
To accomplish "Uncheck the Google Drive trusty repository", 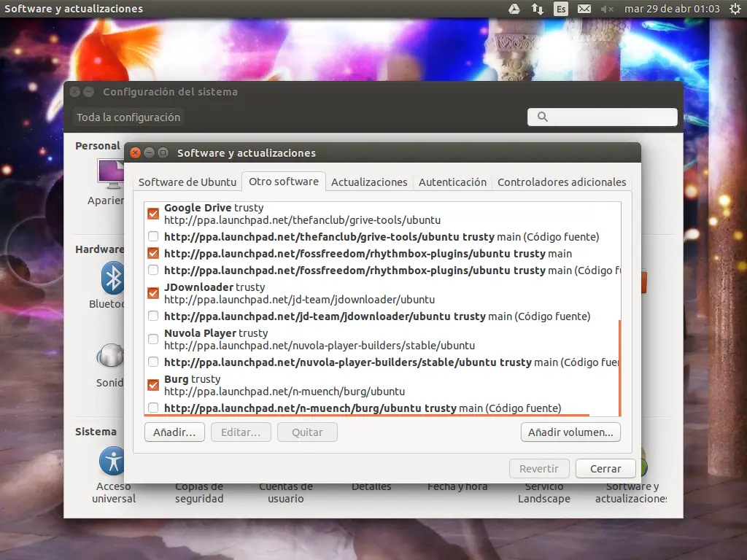I will pyautogui.click(x=153, y=214).
